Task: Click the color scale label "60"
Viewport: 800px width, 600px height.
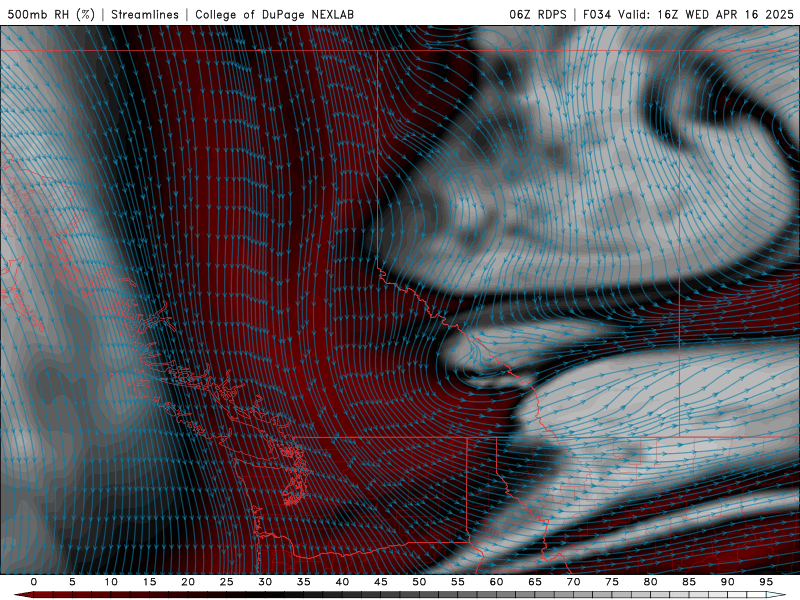Action: [x=496, y=582]
